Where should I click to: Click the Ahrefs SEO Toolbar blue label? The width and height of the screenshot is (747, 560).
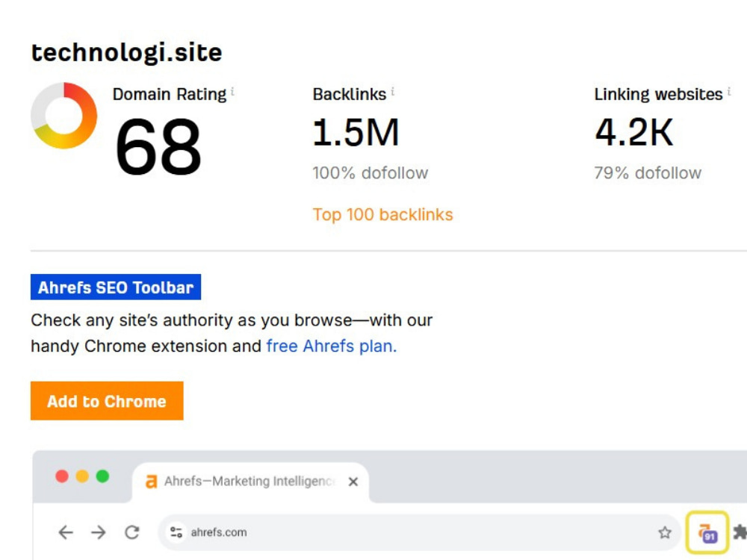[116, 287]
